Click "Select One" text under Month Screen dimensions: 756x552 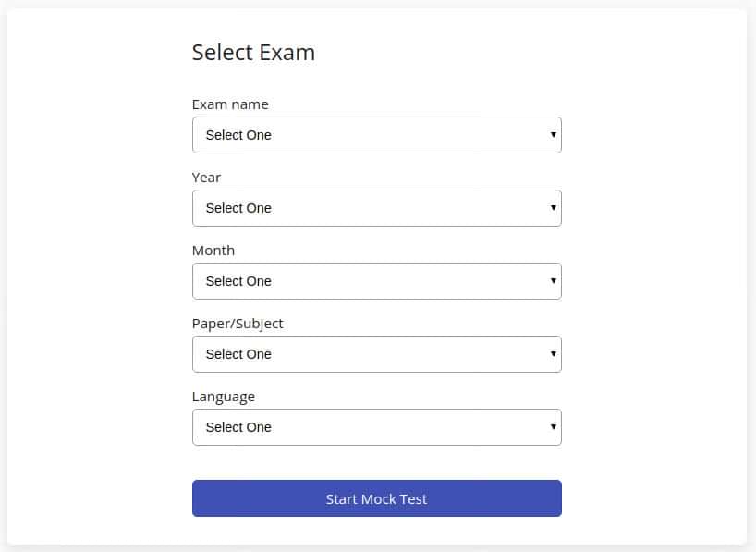238,281
